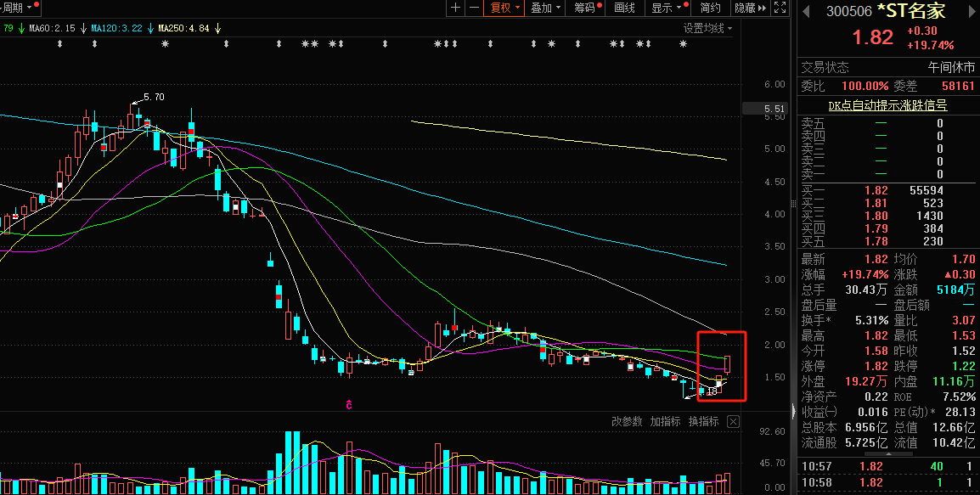Screen dimensions: 980x495
Task: Click the last star info marker at top right of chart
Action: point(683,44)
